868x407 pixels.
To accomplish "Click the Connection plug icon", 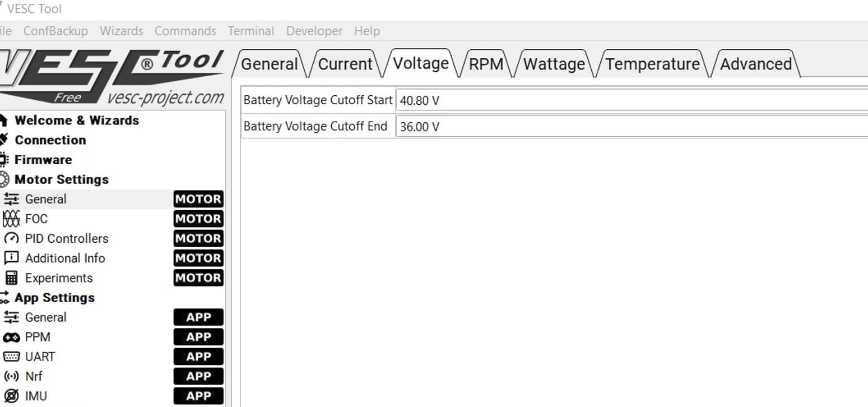I will (4, 140).
